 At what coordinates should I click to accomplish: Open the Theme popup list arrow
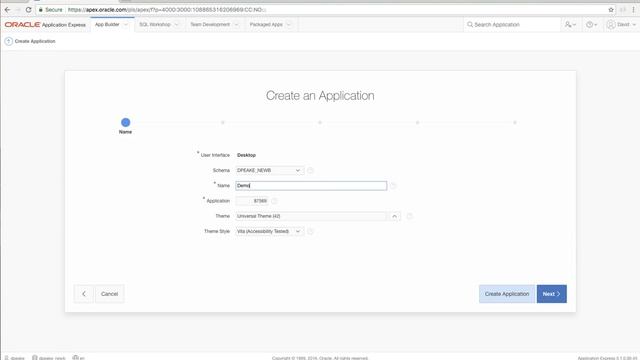pyautogui.click(x=394, y=216)
